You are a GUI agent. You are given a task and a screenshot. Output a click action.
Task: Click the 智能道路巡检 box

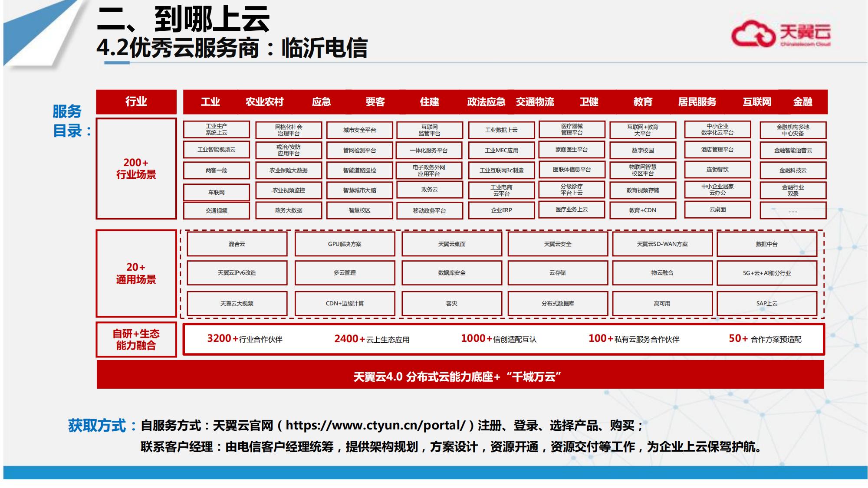[x=360, y=170]
